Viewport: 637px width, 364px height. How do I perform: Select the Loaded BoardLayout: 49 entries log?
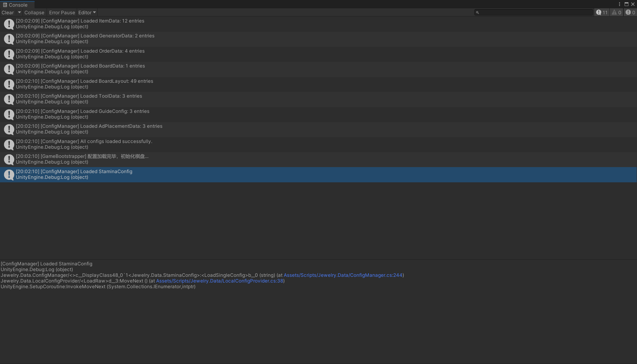(318, 84)
